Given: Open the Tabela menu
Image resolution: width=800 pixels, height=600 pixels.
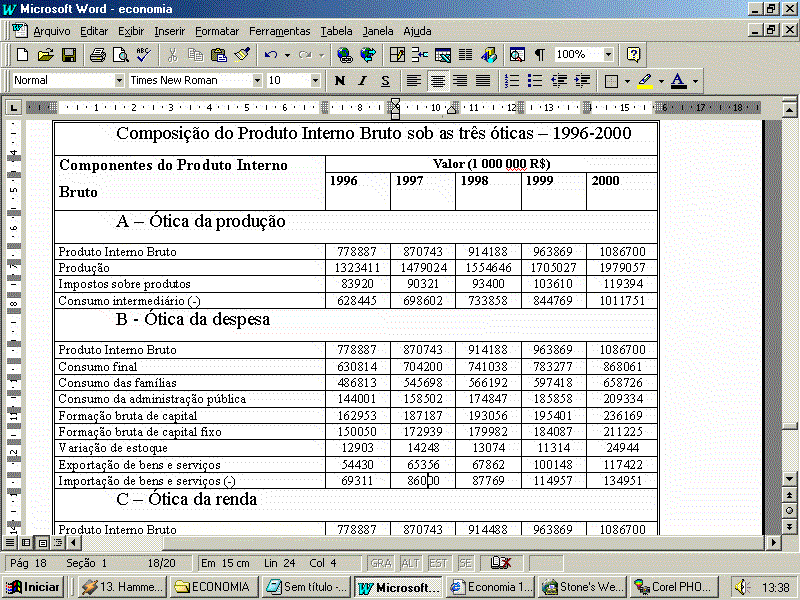Looking at the screenshot, I should pos(336,31).
